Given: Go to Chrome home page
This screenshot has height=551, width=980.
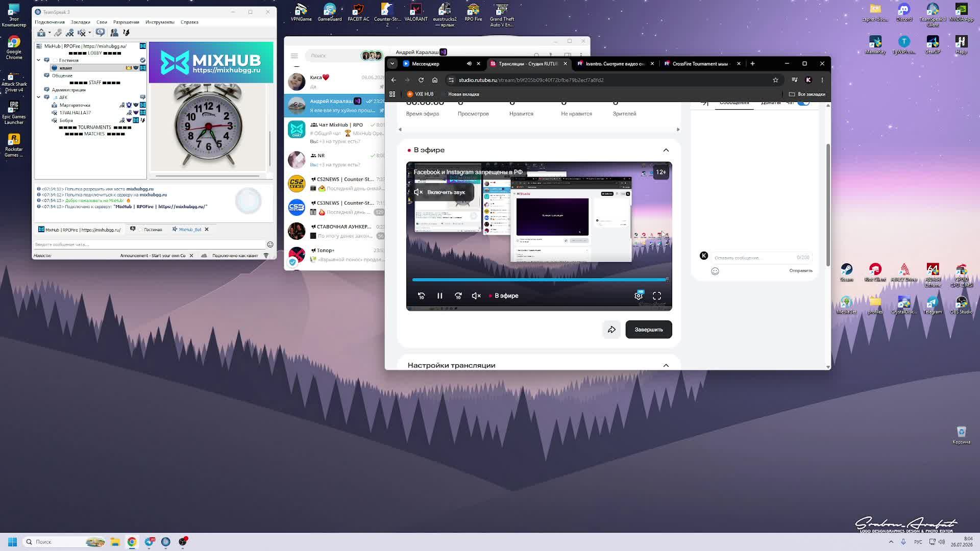Looking at the screenshot, I should tap(435, 80).
